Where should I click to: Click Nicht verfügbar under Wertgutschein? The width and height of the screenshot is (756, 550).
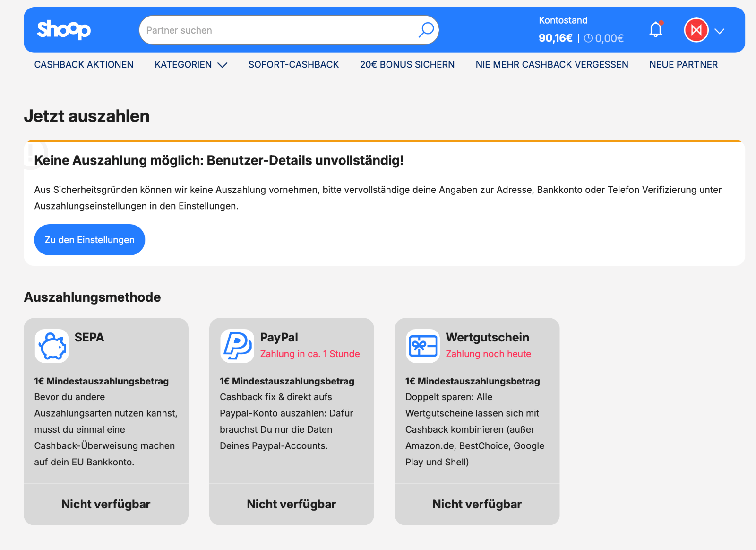click(x=477, y=504)
